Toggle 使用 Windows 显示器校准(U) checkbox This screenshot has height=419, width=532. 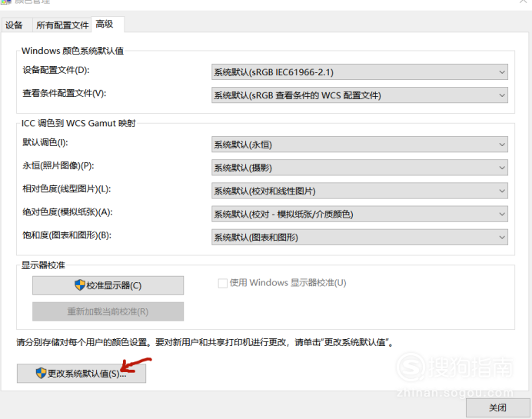[223, 283]
